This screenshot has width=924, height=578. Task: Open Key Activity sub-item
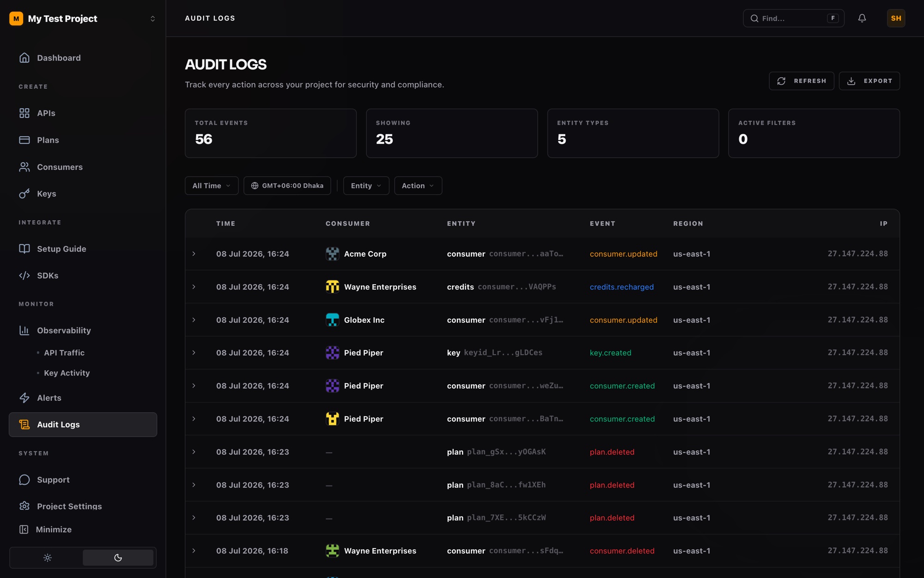[67, 373]
